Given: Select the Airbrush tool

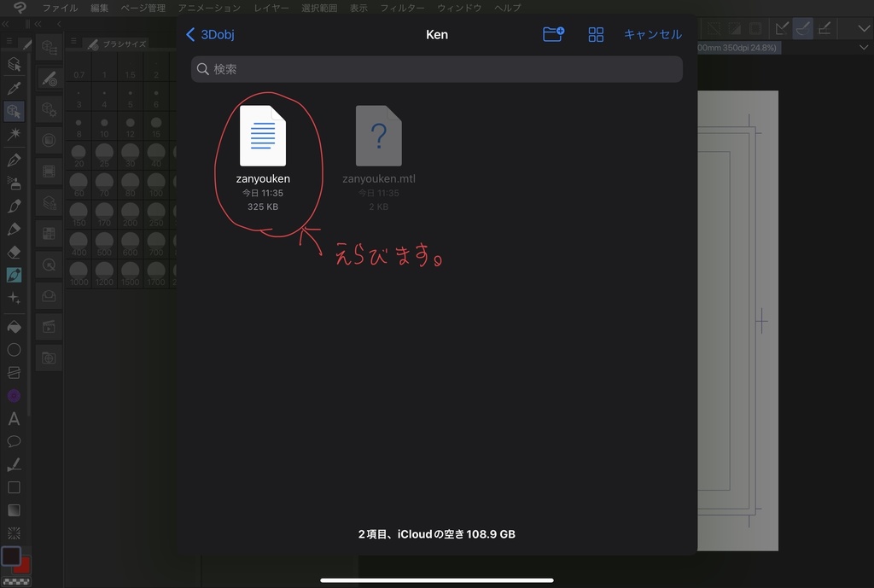Looking at the screenshot, I should 14,183.
